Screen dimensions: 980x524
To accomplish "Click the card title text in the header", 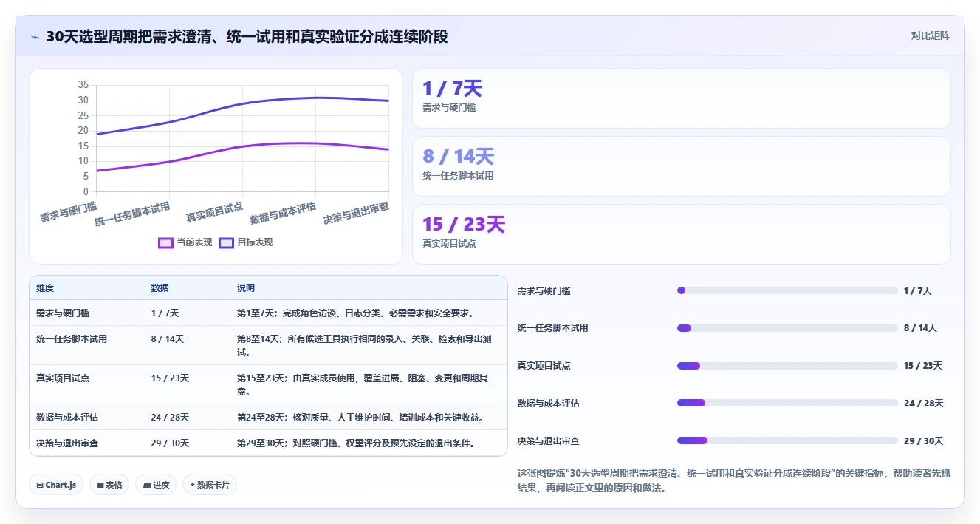I will [247, 36].
